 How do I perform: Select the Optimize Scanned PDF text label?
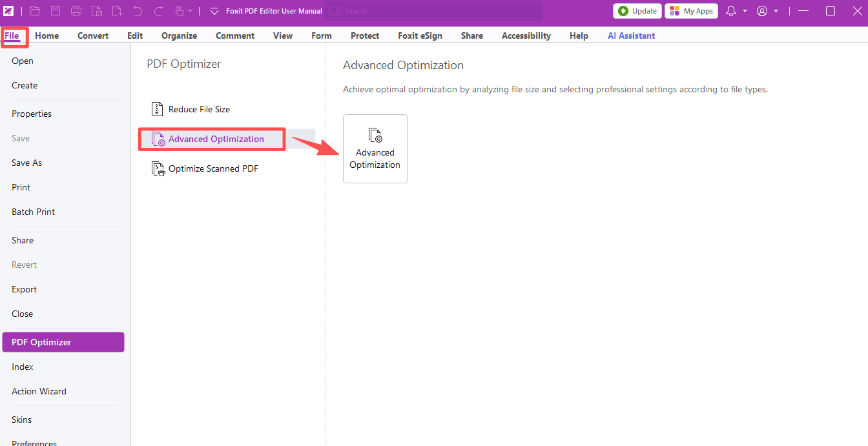click(x=213, y=169)
